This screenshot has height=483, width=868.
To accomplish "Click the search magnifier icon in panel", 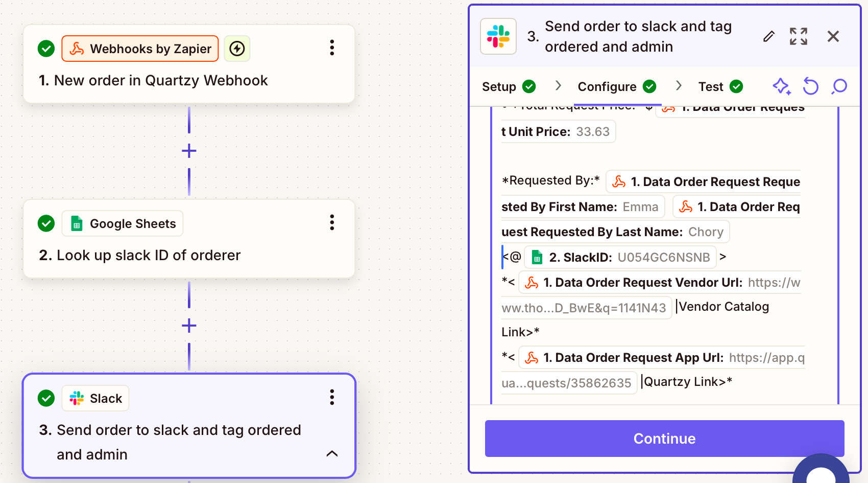I will click(839, 86).
